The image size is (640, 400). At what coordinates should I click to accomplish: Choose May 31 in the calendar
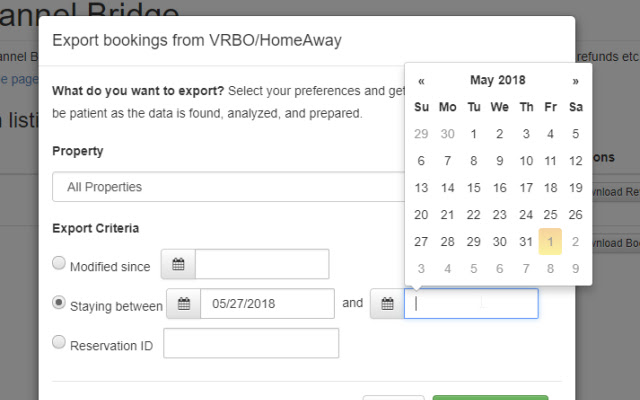pyautogui.click(x=525, y=241)
